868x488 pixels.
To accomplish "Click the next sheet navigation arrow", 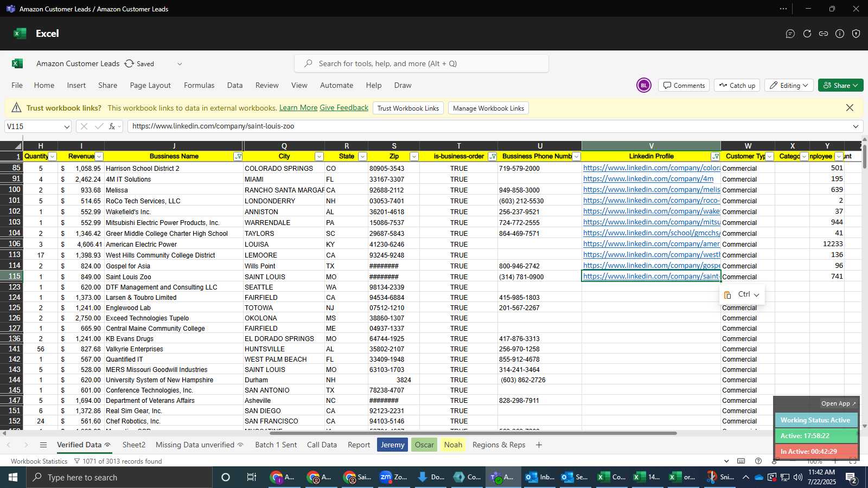I will (26, 445).
